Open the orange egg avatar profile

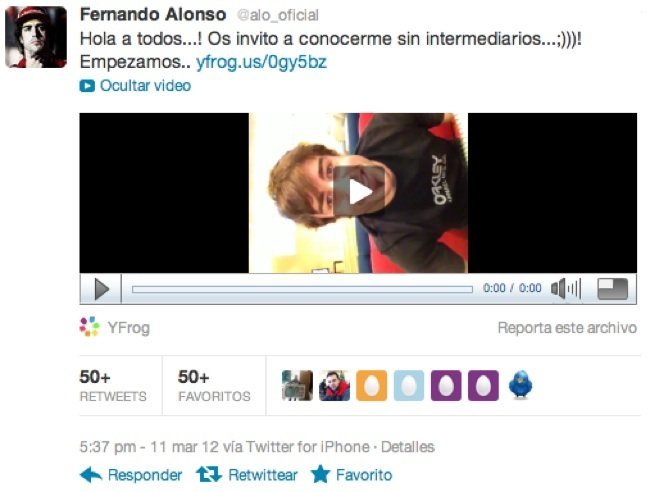tap(371, 385)
